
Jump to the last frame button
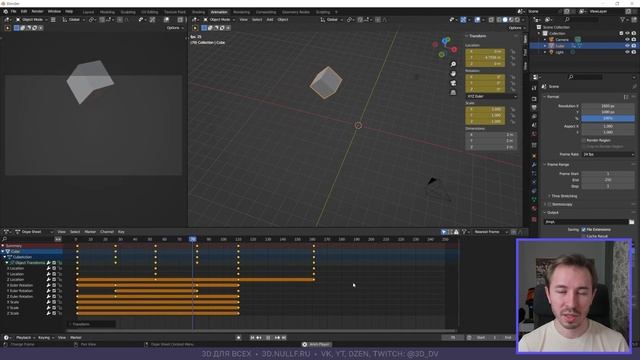284,338
